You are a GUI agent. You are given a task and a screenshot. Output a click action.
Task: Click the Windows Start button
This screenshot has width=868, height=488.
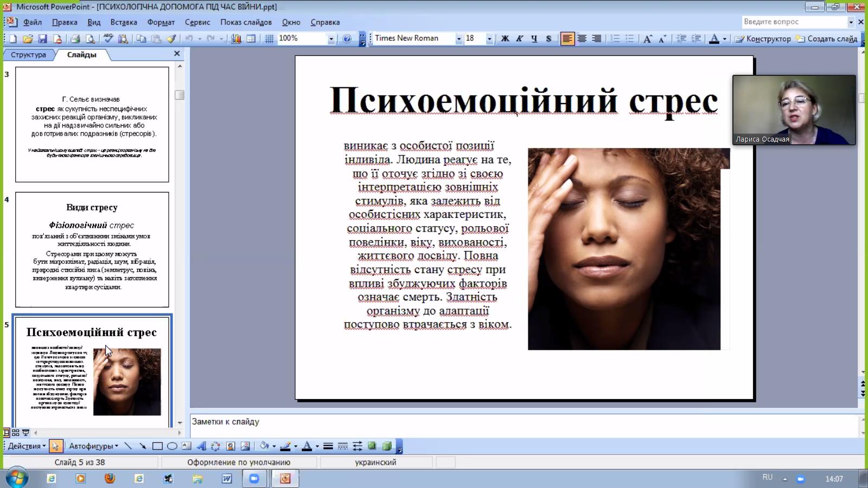(16, 478)
